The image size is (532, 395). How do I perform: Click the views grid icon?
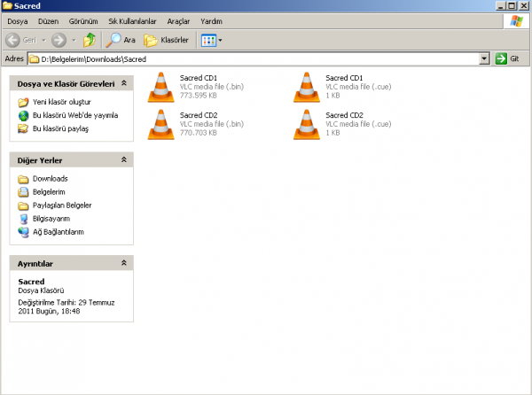point(208,41)
